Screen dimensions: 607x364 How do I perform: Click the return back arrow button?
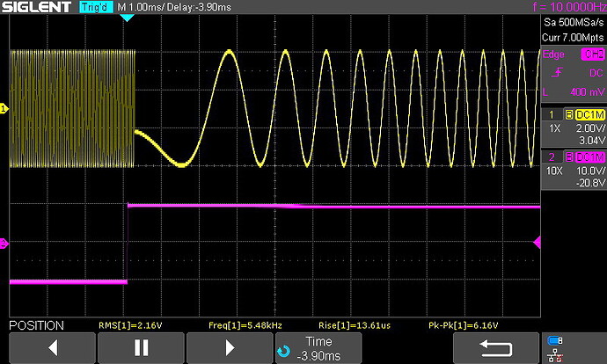[495, 347]
